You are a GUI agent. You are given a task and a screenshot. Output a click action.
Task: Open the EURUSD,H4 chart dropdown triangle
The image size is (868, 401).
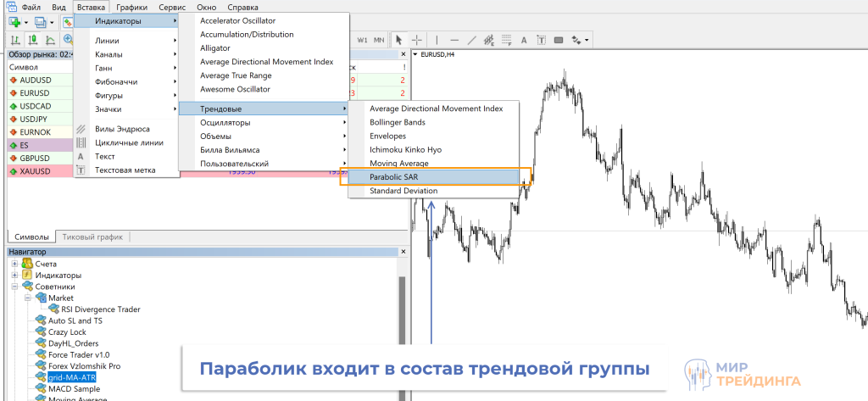(415, 54)
